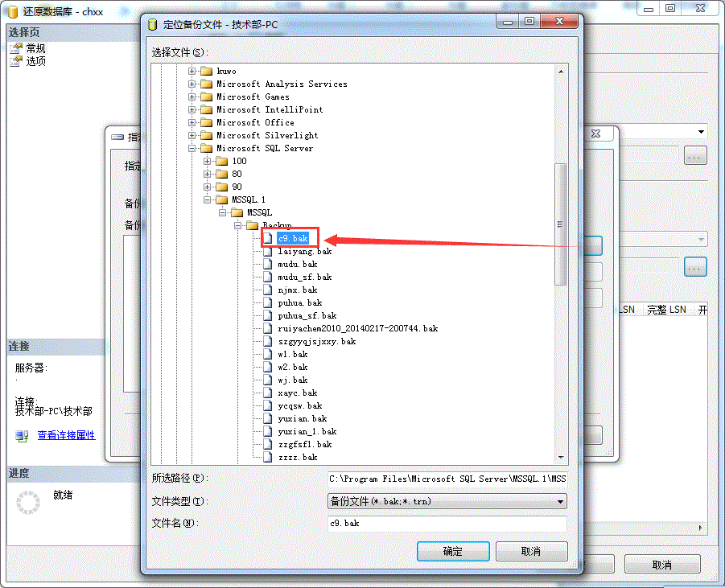Click 取消 in the file locator dialog
Viewport: 725px width, 588px height.
click(x=531, y=551)
